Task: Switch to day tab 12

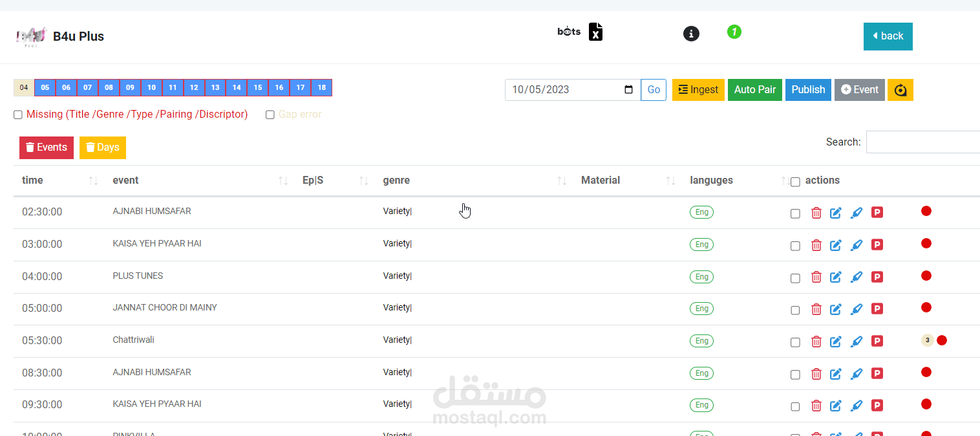Action: click(x=194, y=88)
